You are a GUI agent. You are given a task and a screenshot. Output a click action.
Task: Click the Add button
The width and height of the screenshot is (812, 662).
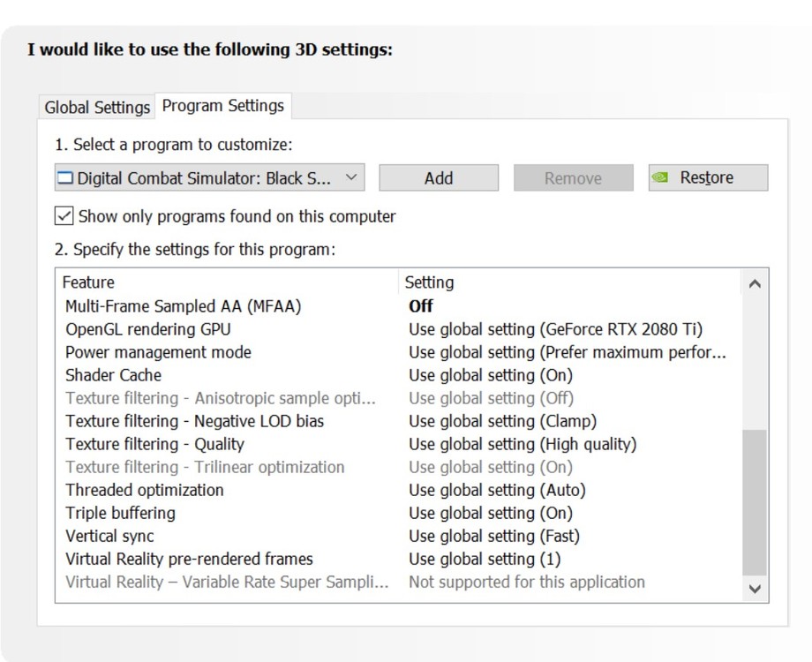click(x=439, y=177)
